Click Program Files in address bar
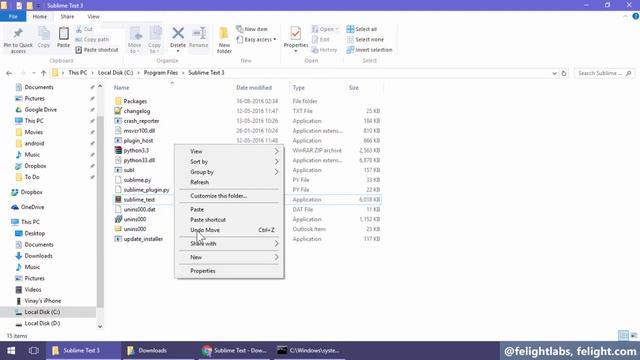The image size is (640, 360). [161, 73]
